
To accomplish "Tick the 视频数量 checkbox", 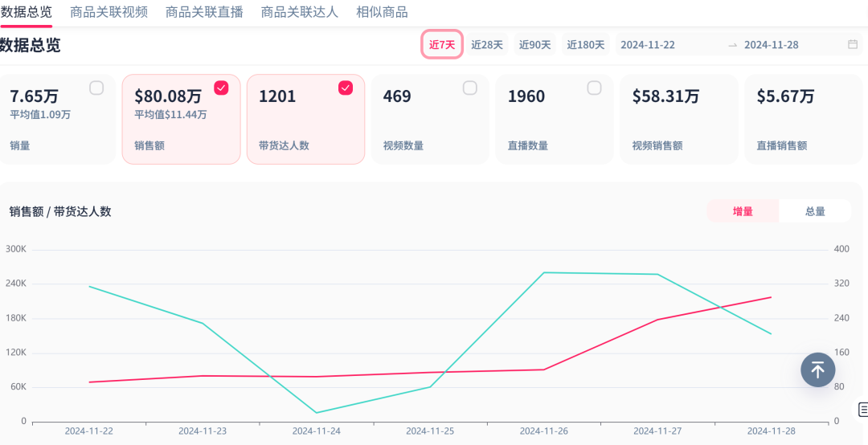I will 470,88.
